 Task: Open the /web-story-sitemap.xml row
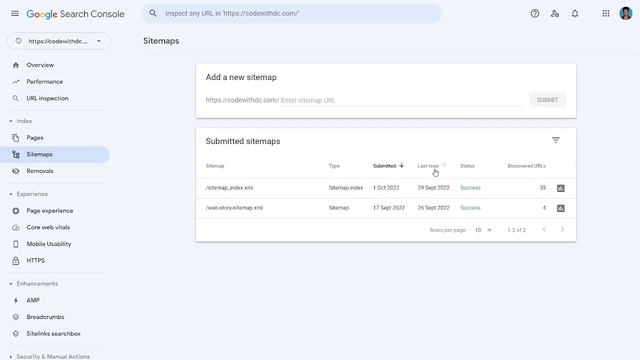(386, 208)
